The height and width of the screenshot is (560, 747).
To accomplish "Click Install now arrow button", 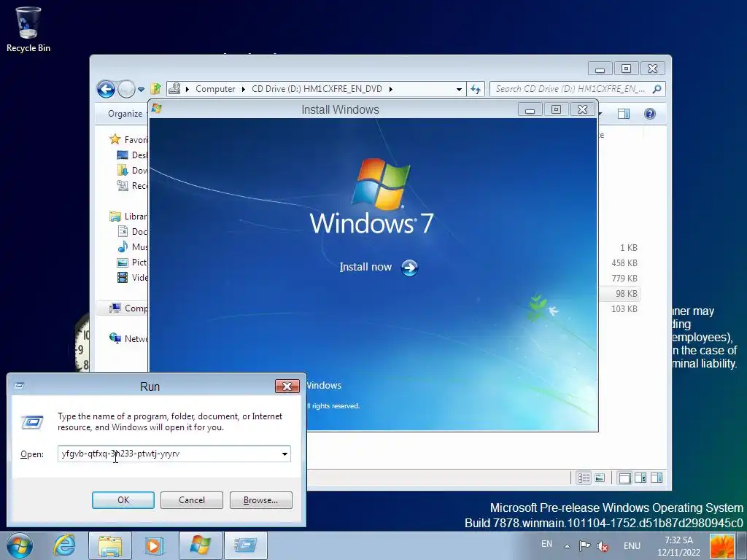I will point(409,268).
